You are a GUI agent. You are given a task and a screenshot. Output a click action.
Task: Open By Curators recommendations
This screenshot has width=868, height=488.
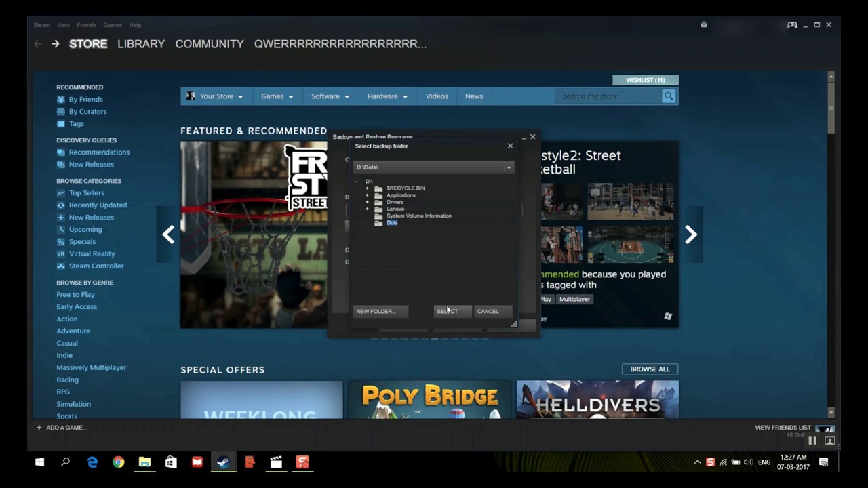87,112
